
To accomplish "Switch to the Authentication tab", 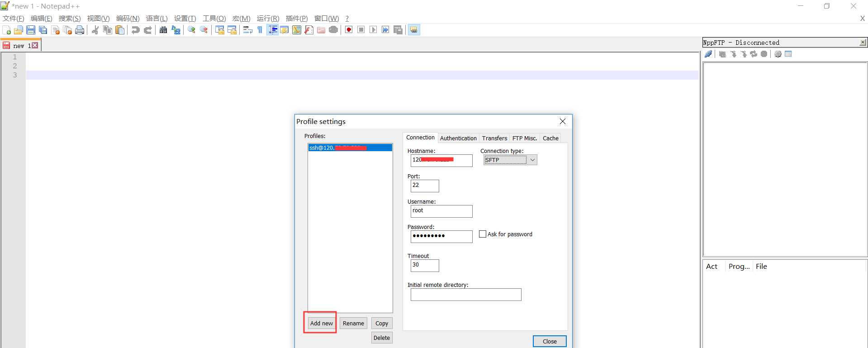I will [x=458, y=138].
